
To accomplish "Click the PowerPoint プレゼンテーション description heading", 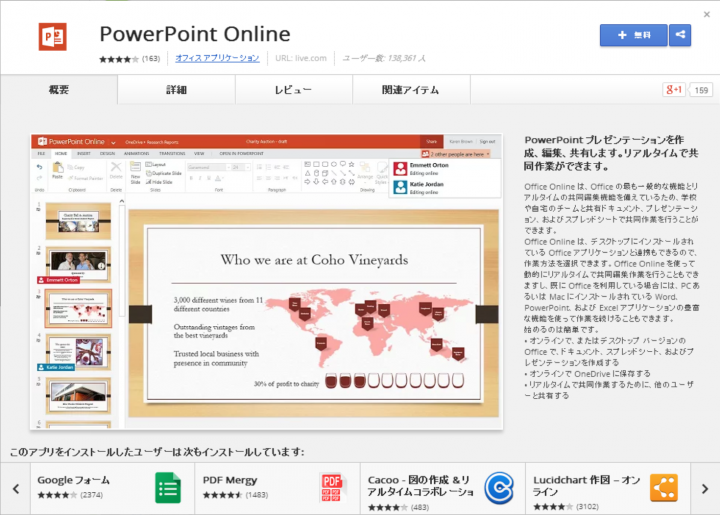I will [x=611, y=153].
